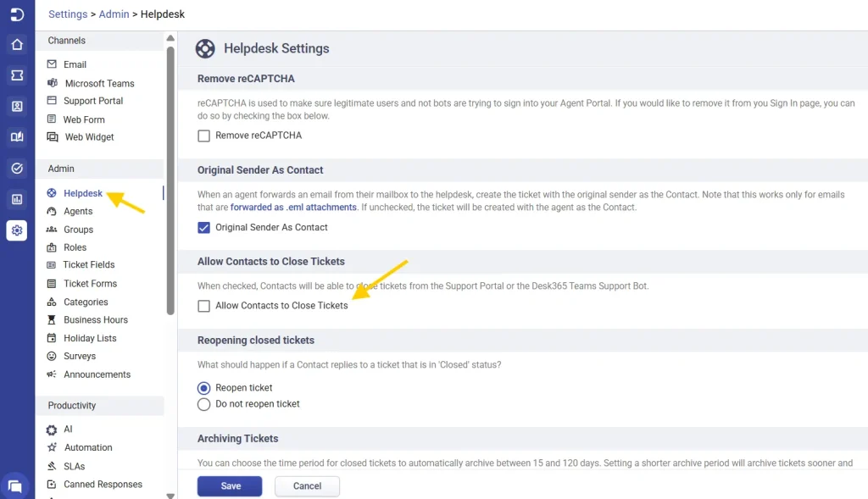Enable the Remove reCAPTCHA checkbox
The image size is (868, 499).
pos(203,136)
